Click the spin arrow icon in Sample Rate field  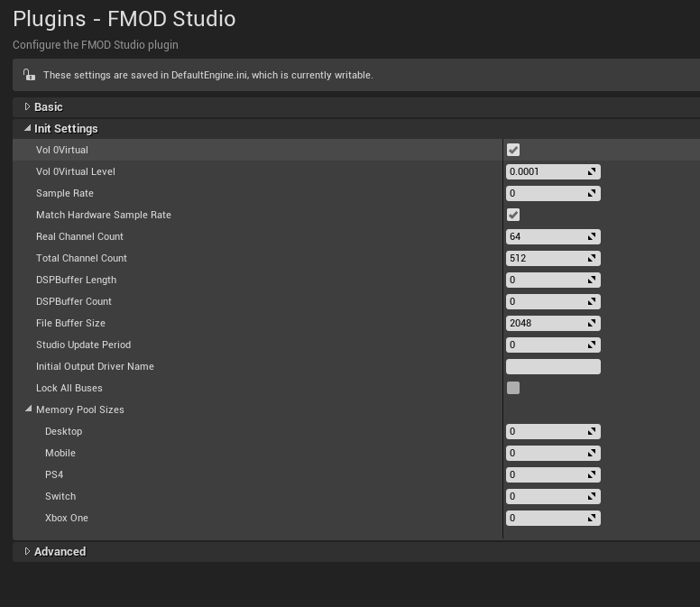pyautogui.click(x=592, y=193)
